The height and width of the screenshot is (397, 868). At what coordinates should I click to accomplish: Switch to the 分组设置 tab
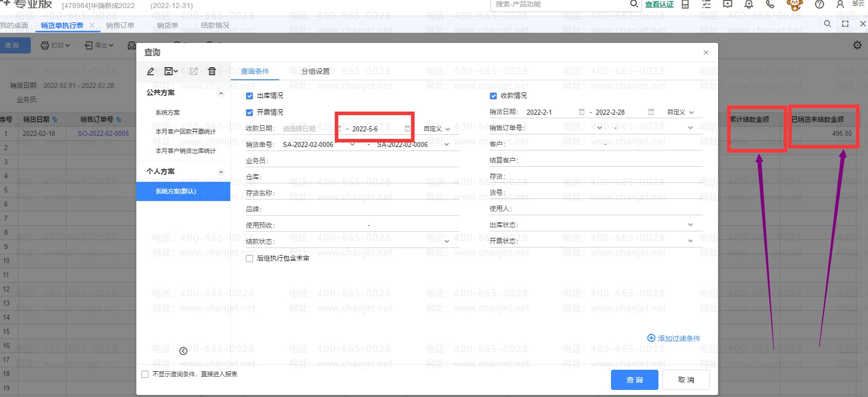316,71
